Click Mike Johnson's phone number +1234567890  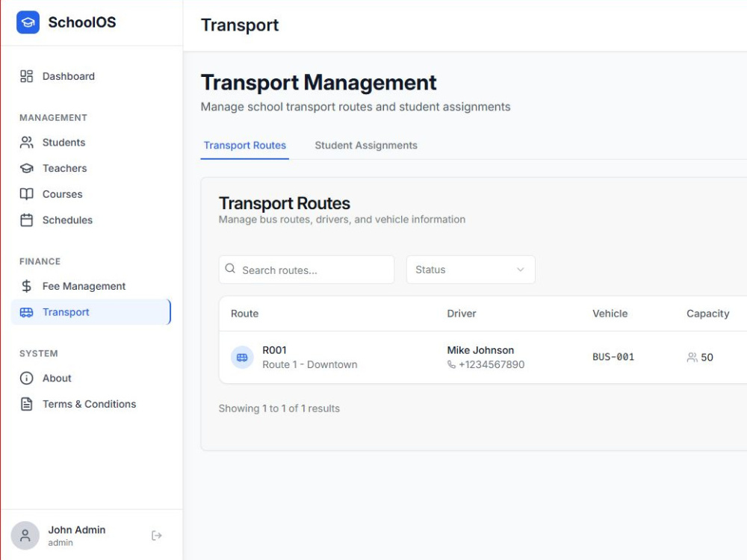[x=492, y=365]
